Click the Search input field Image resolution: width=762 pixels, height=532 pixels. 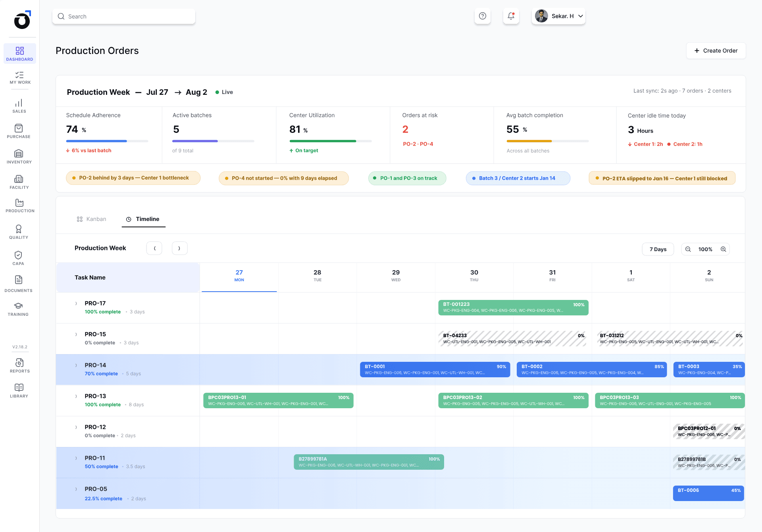(124, 16)
